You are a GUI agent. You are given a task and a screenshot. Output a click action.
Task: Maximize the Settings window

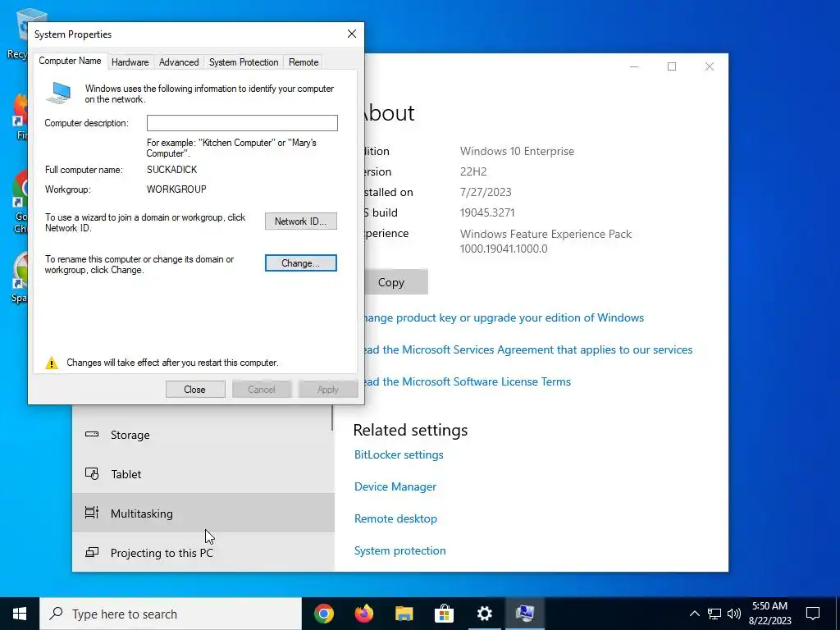coord(672,66)
